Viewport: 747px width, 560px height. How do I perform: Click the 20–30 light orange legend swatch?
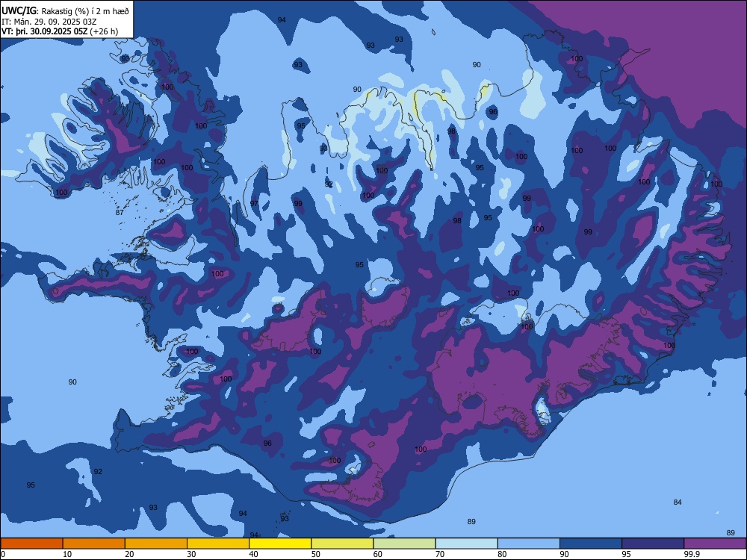(156, 544)
